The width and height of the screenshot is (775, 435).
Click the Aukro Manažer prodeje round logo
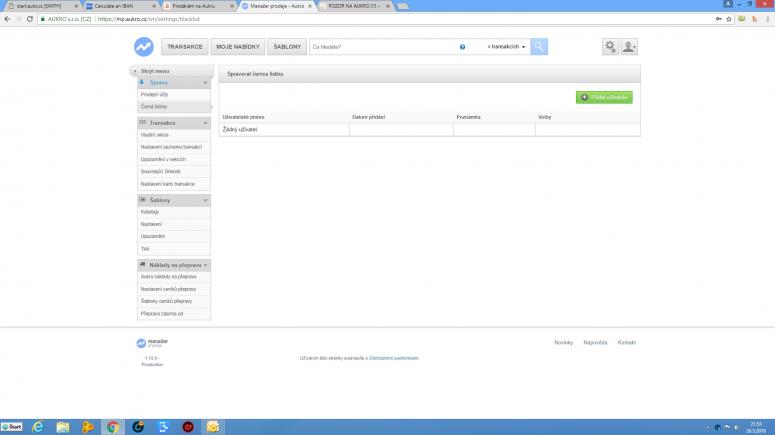[x=144, y=47]
